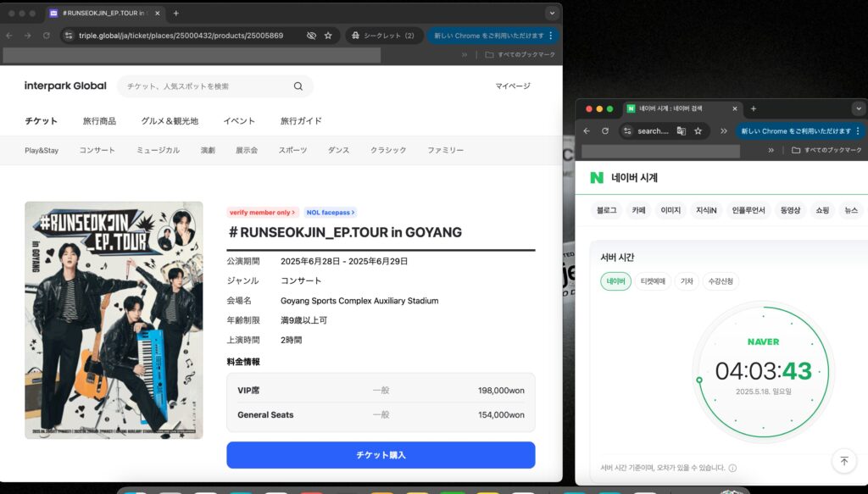Open new tab in the Naver Chrome window
The height and width of the screenshot is (494, 868).
click(x=754, y=109)
